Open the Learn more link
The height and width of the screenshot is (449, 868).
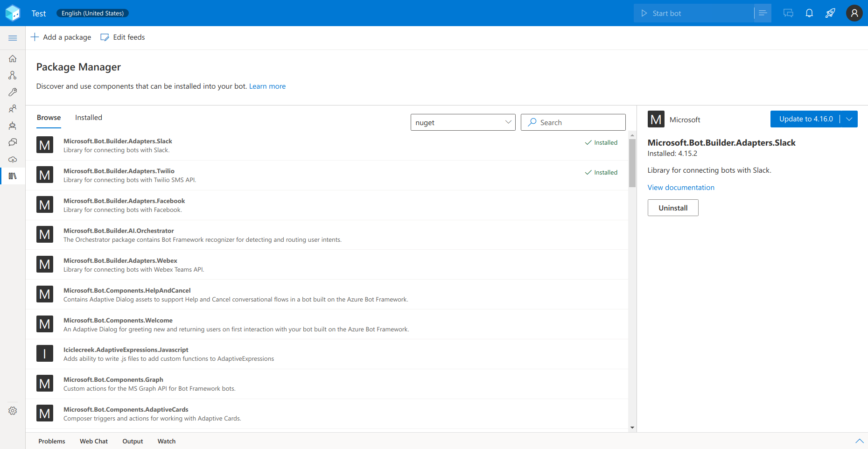point(267,86)
